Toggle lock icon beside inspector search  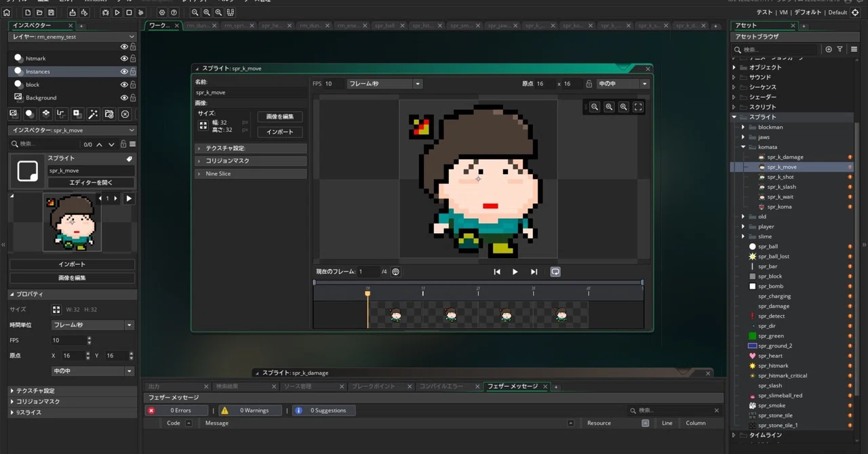point(123,144)
